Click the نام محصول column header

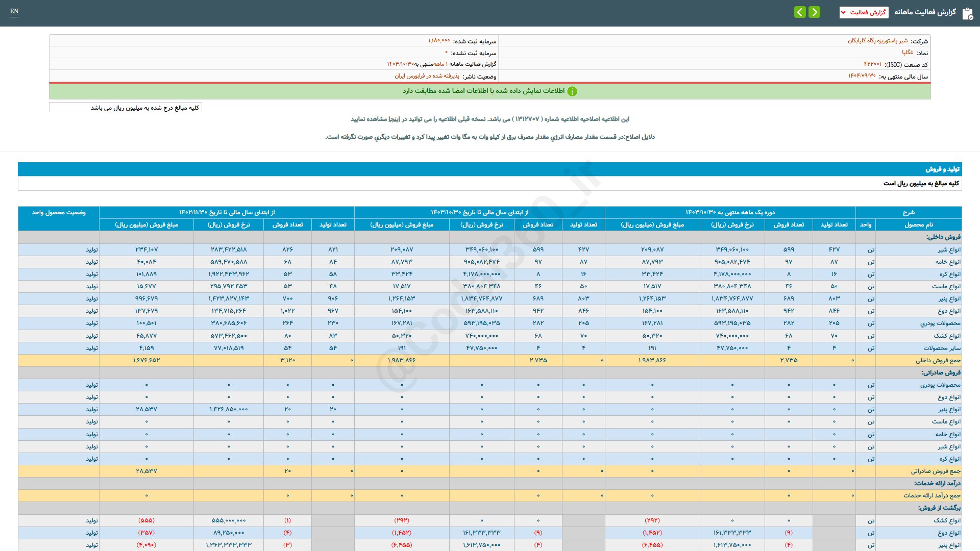tap(918, 224)
